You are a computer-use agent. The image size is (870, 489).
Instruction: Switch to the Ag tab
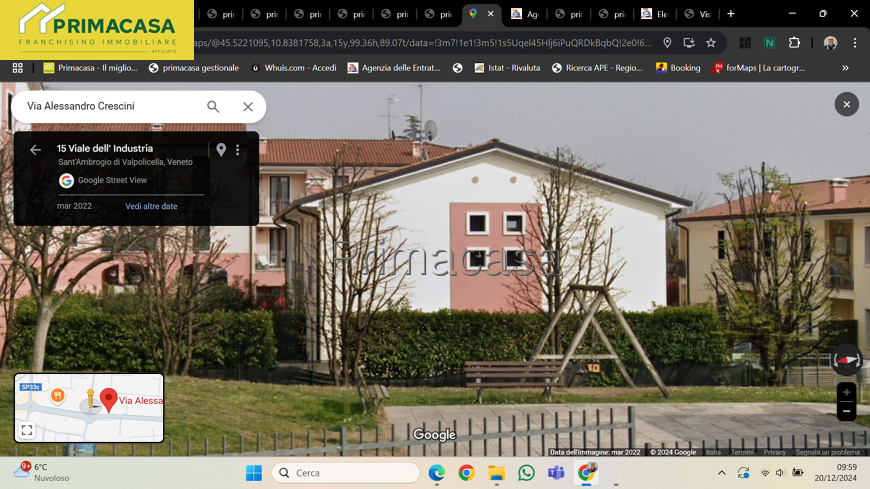(525, 14)
